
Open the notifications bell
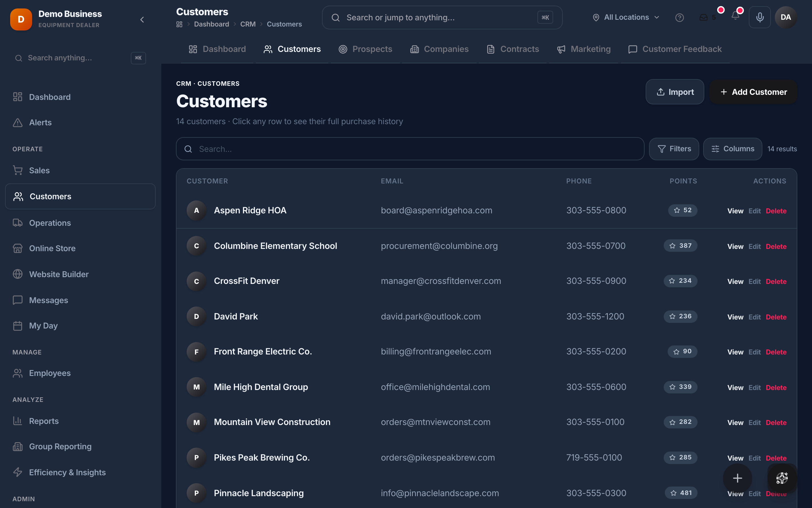pyautogui.click(x=735, y=16)
